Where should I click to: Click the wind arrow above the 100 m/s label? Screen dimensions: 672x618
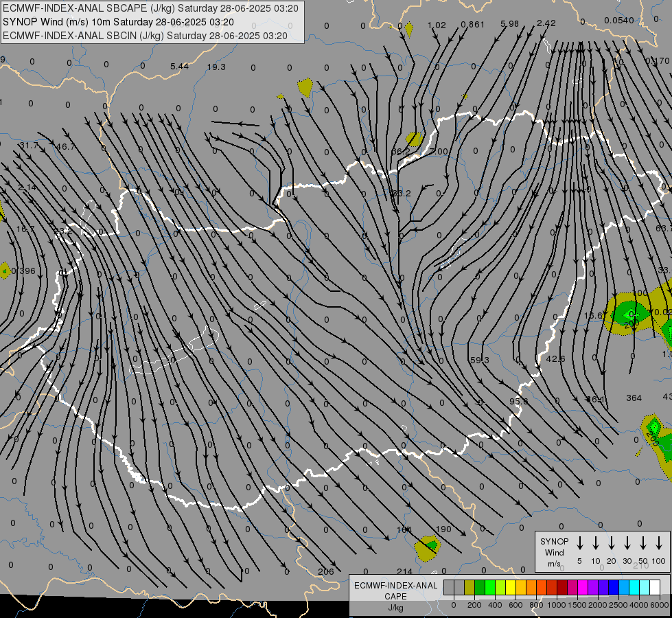659,542
